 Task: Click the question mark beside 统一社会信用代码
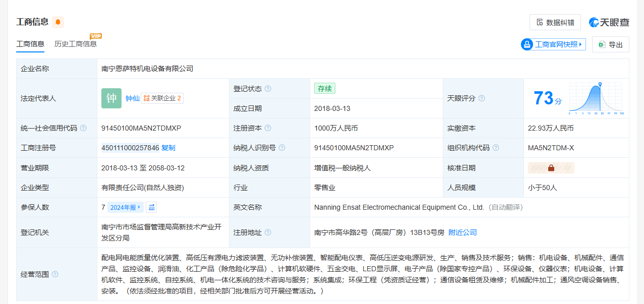pos(83,128)
